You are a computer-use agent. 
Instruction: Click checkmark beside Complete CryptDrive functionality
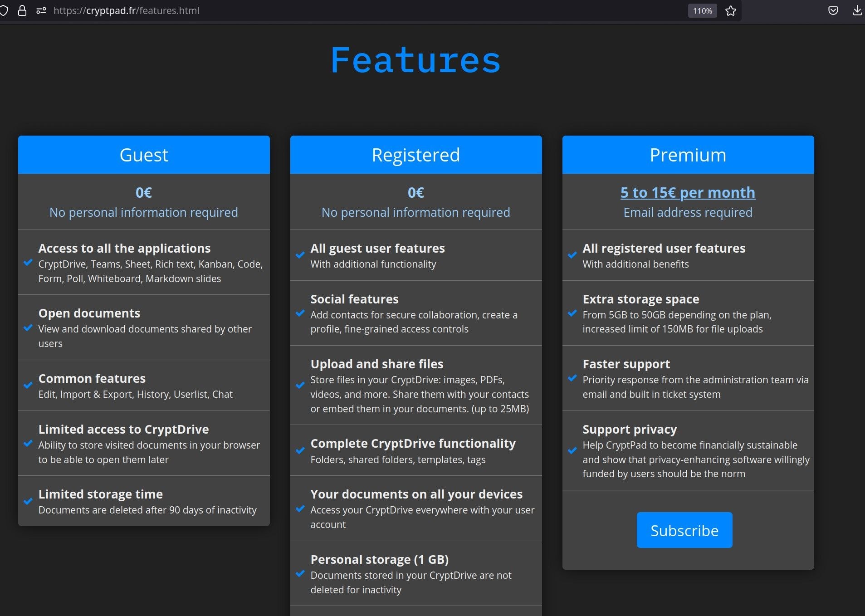pyautogui.click(x=300, y=450)
